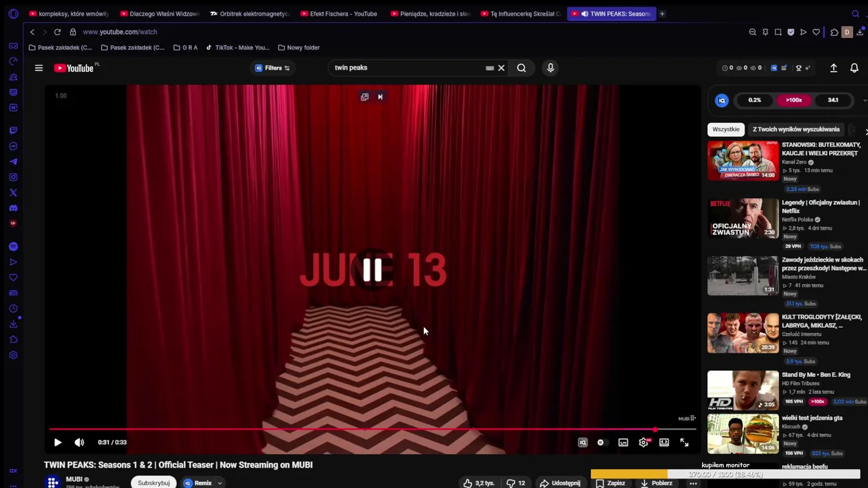Open the on-screen keyboard icon in search

click(490, 68)
